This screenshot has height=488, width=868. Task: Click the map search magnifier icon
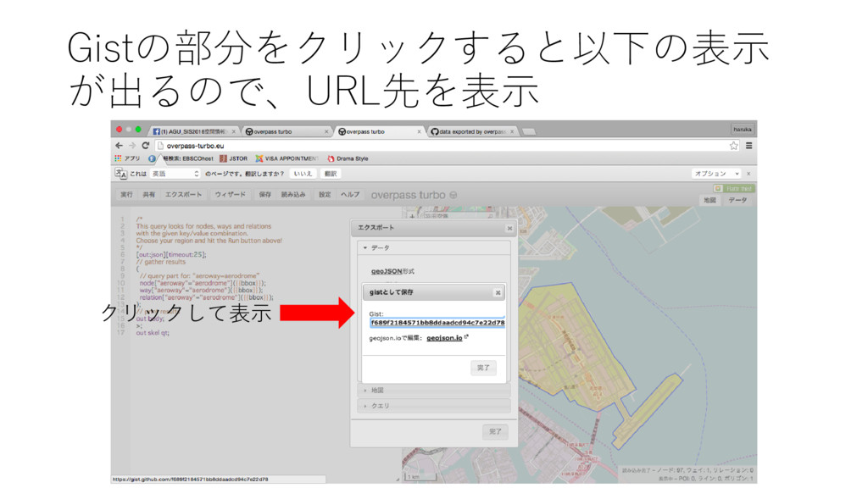pos(490,216)
